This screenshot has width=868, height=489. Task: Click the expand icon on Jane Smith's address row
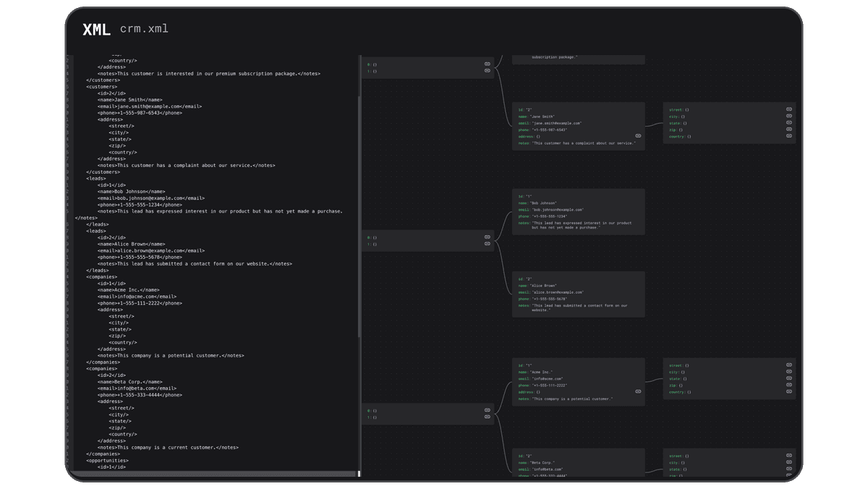coord(637,135)
